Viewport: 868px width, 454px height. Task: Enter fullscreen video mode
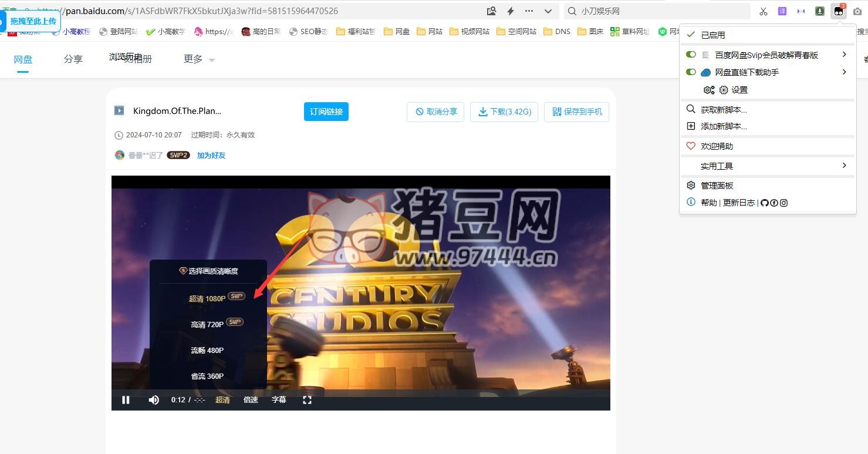pyautogui.click(x=307, y=400)
